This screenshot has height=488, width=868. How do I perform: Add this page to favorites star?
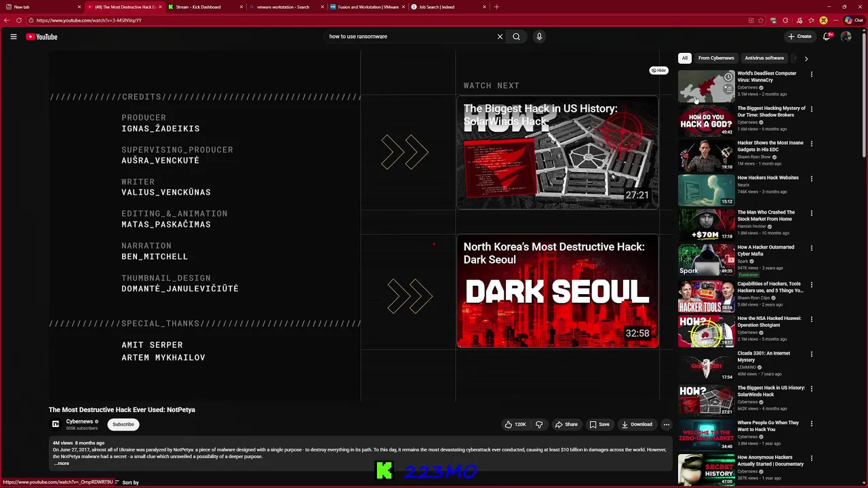point(760,20)
